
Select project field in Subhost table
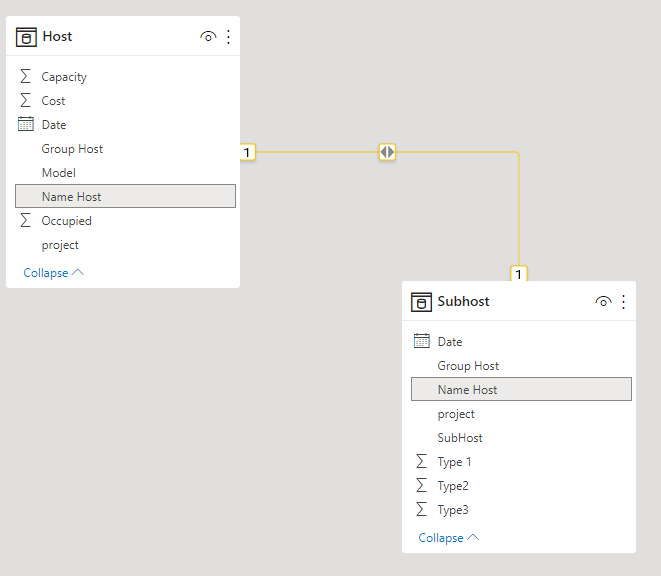(521, 414)
